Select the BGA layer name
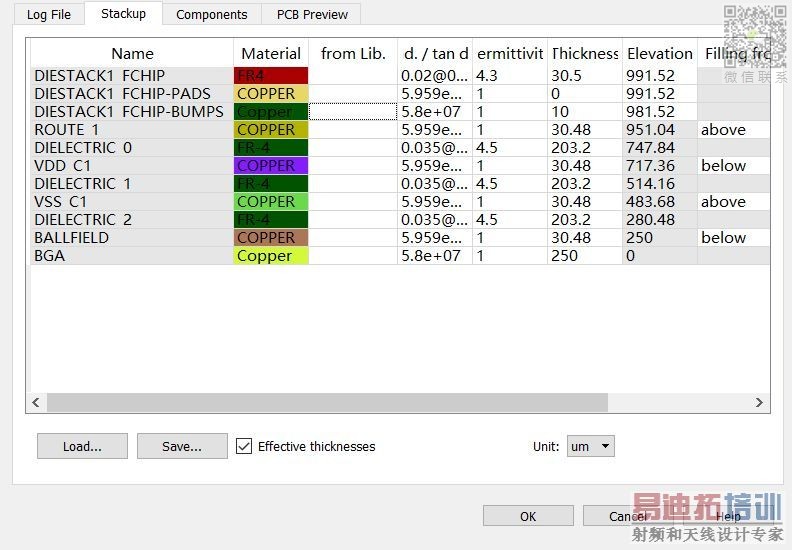792x550 pixels. click(50, 256)
